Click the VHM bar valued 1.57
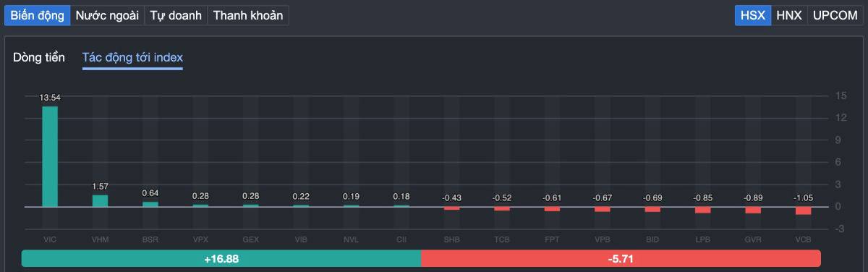The height and width of the screenshot is (272, 868). pyautogui.click(x=100, y=201)
